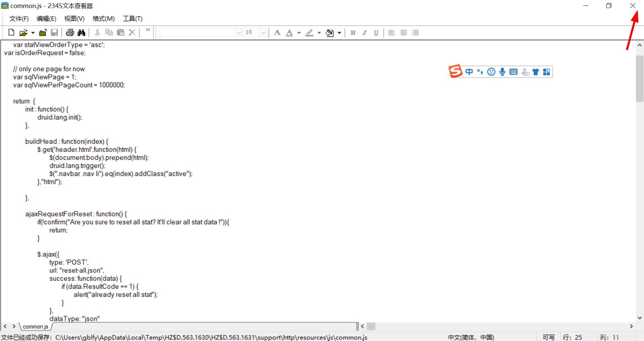Center align text
The image size is (644, 341).
click(403, 33)
